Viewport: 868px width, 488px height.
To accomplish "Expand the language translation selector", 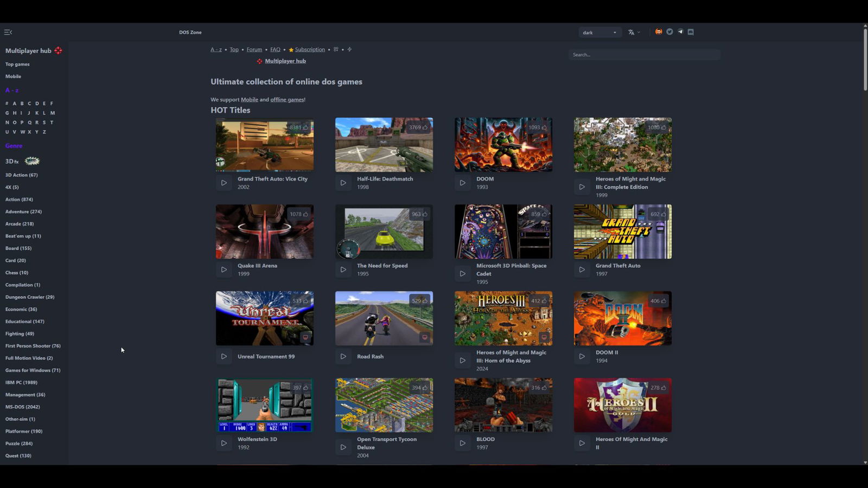I will click(634, 33).
